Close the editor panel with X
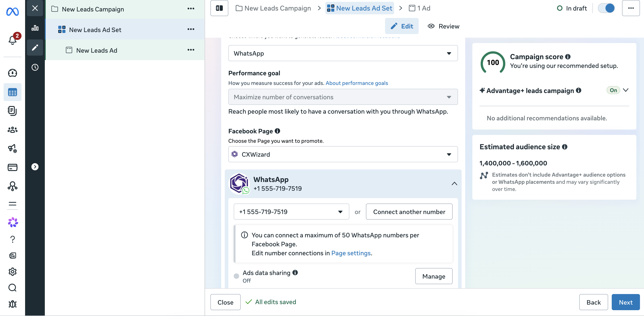This screenshot has height=316, width=644. click(35, 8)
